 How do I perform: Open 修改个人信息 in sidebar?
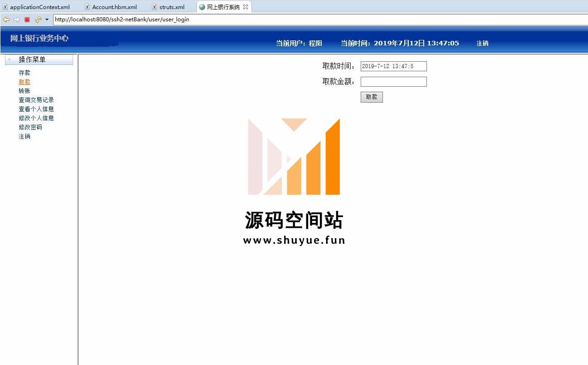[36, 118]
